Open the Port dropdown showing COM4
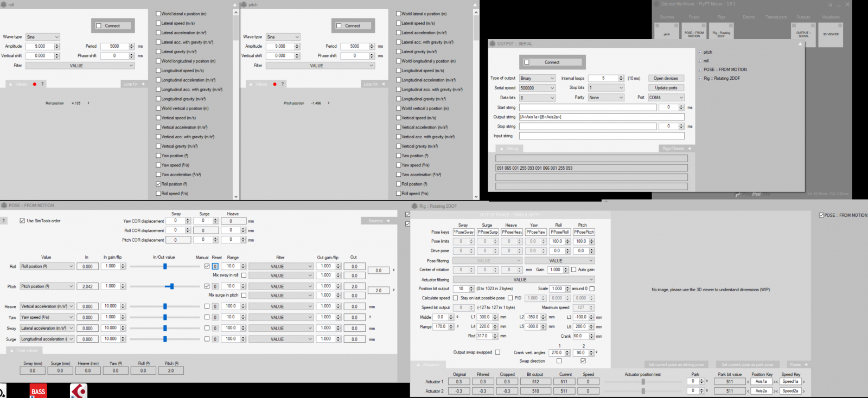The width and height of the screenshot is (868, 398). pos(666,98)
